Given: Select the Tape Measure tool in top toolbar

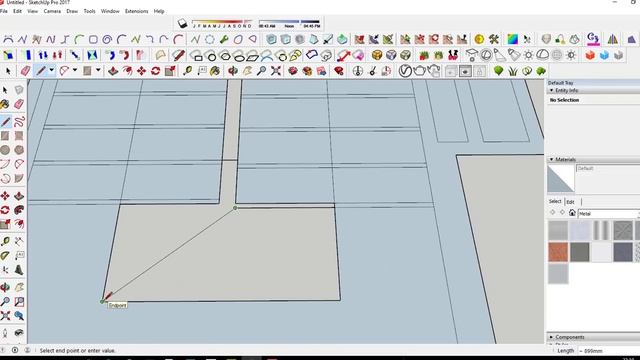Looking at the screenshot, I should (187, 71).
